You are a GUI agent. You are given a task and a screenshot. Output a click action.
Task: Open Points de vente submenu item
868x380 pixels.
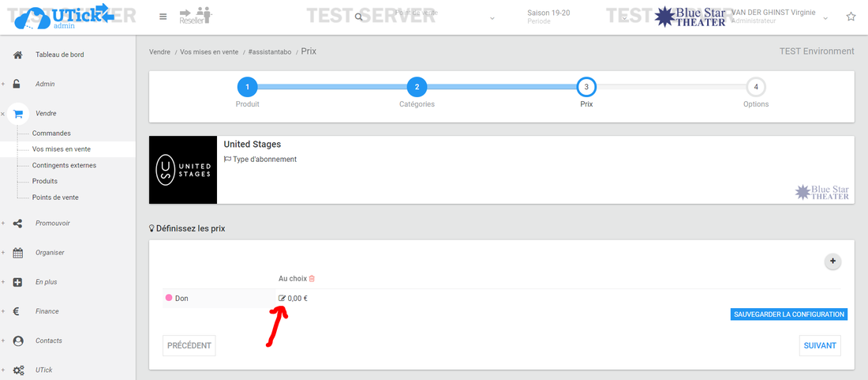55,198
